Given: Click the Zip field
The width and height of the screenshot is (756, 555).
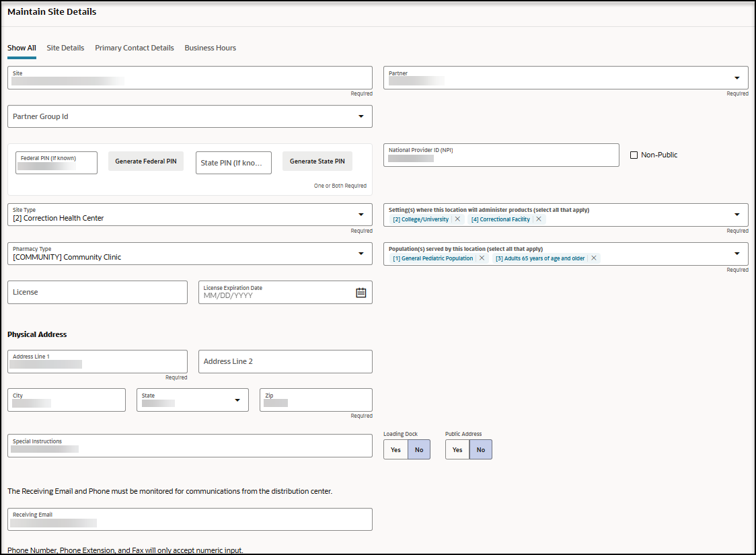Looking at the screenshot, I should (316, 400).
